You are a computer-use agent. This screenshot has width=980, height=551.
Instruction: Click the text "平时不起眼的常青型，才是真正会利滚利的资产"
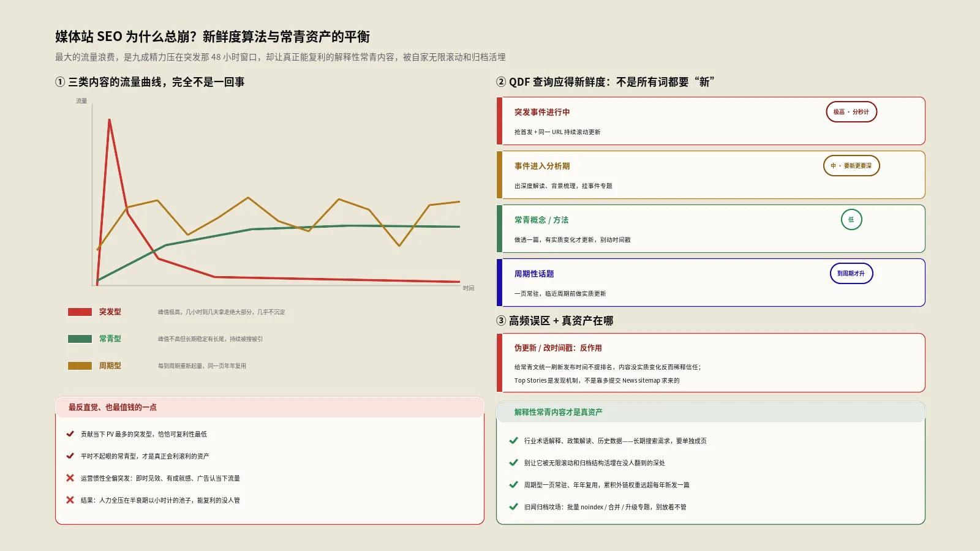[145, 456]
